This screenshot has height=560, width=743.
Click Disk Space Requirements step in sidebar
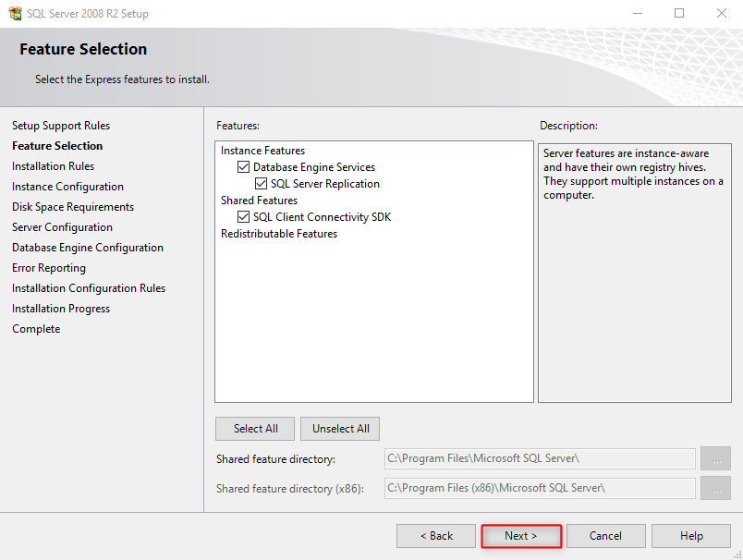tap(73, 207)
